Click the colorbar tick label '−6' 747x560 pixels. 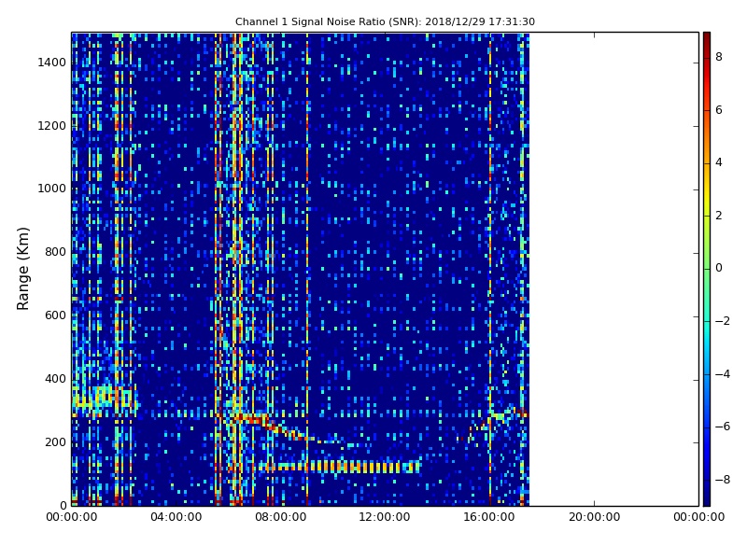[723, 427]
